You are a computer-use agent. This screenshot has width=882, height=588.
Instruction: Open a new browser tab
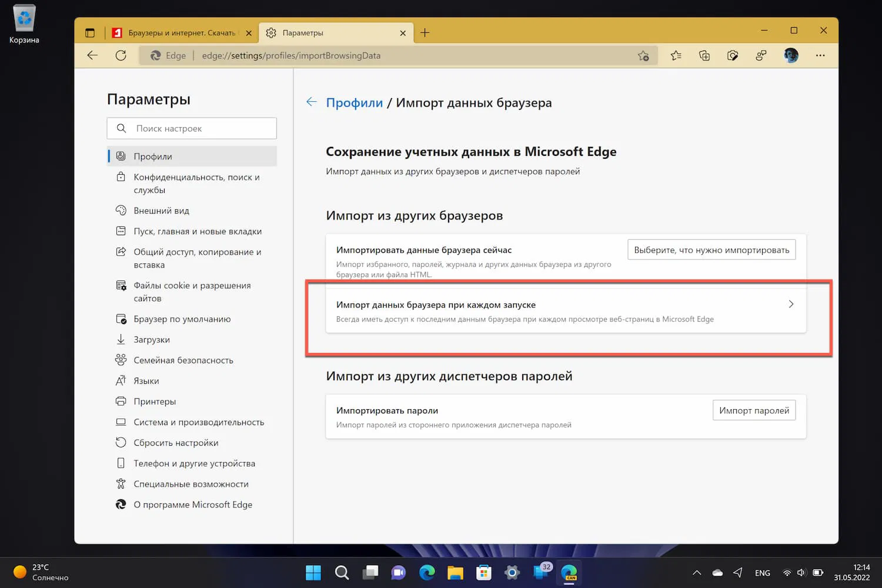click(x=425, y=33)
